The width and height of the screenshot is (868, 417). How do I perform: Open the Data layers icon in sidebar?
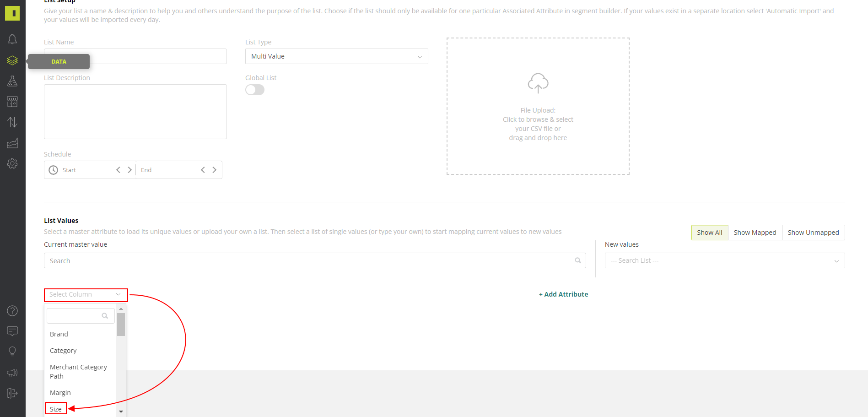point(12,60)
